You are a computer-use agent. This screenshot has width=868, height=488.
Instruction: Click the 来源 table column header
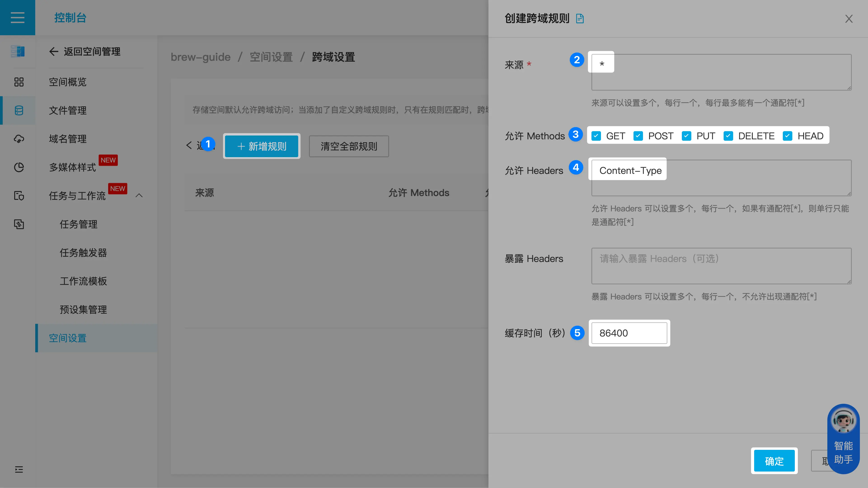click(x=204, y=193)
